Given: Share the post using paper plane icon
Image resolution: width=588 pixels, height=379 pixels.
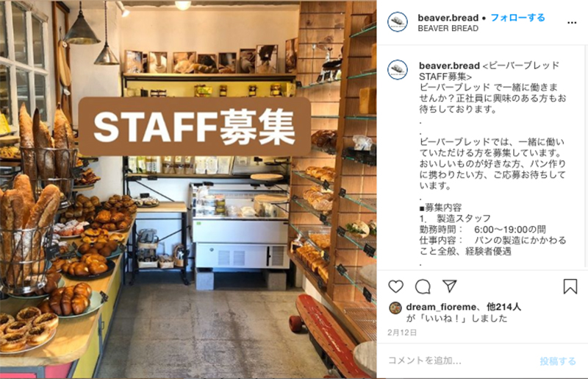Looking at the screenshot, I should 449,286.
